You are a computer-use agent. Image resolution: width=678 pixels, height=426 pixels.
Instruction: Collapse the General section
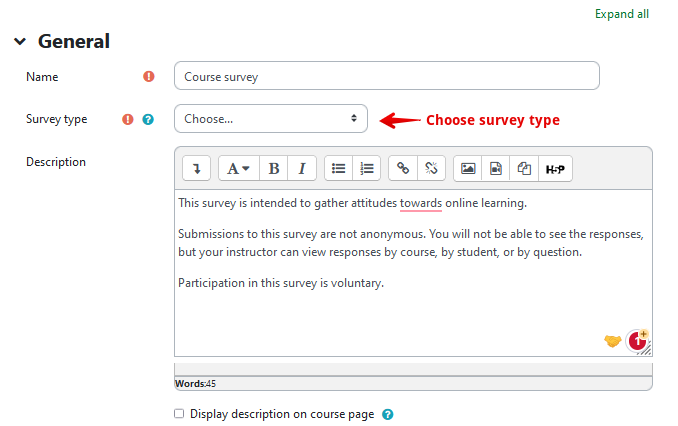click(20, 42)
